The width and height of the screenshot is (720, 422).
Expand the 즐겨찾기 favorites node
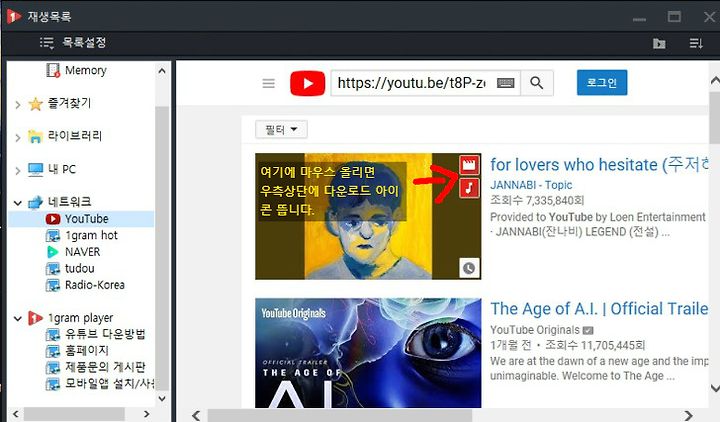tap(17, 105)
